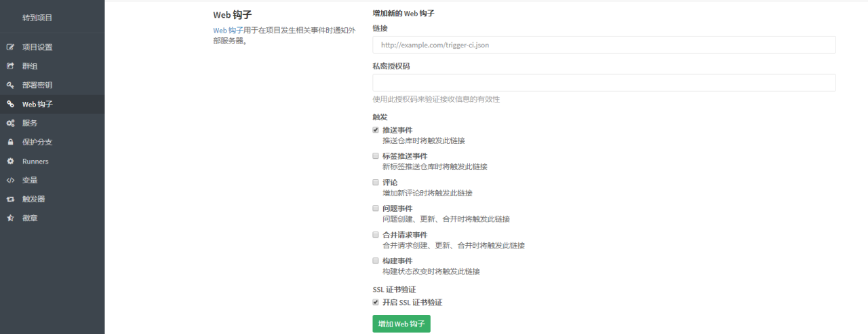Click the Runners gear icon
The height and width of the screenshot is (334, 868).
[10, 162]
